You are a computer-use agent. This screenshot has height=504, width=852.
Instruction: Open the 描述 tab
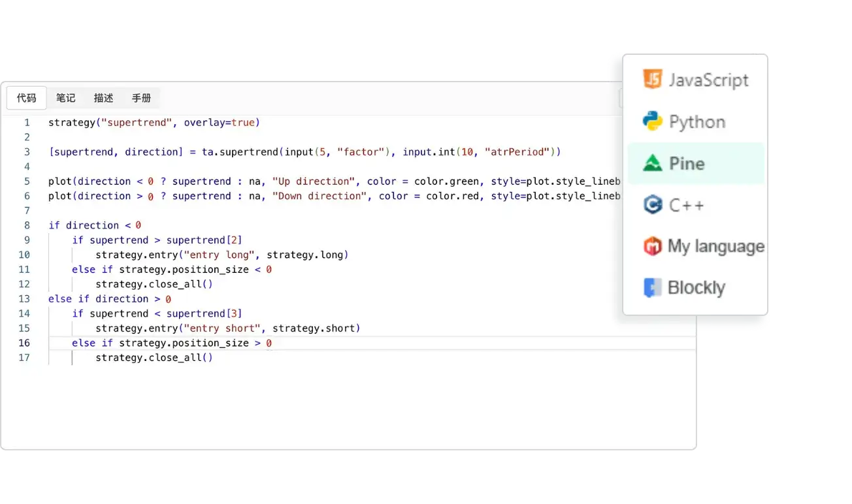[x=103, y=98]
